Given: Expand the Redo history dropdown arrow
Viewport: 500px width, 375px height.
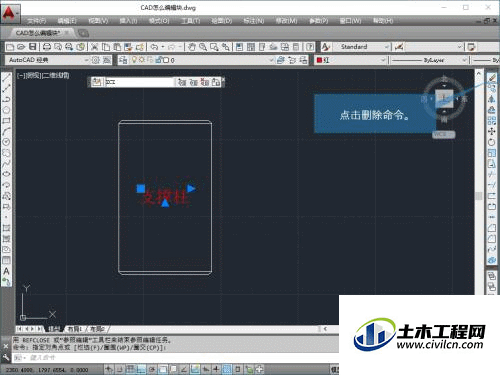Looking at the screenshot, I should pos(180,47).
